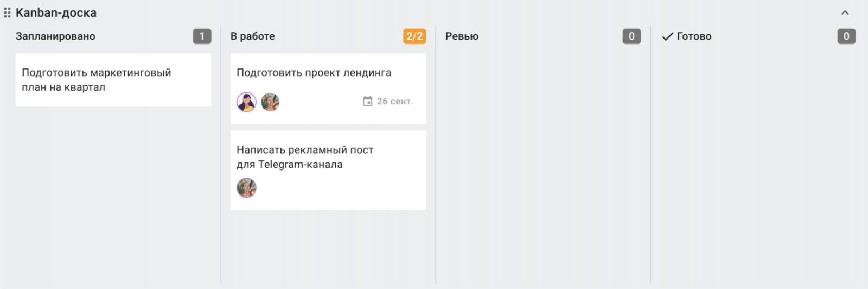Click the Запланировано count badge
The width and height of the screenshot is (868, 289).
[202, 36]
